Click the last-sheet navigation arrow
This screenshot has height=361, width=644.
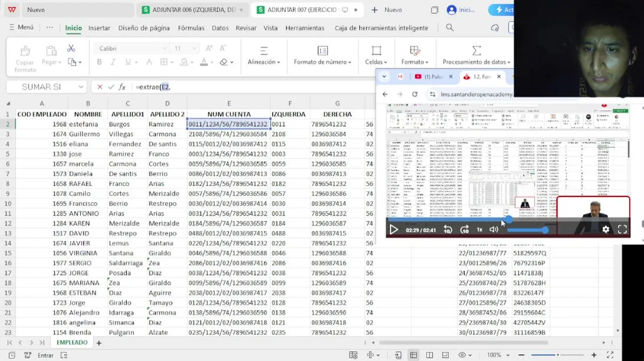tap(42, 342)
